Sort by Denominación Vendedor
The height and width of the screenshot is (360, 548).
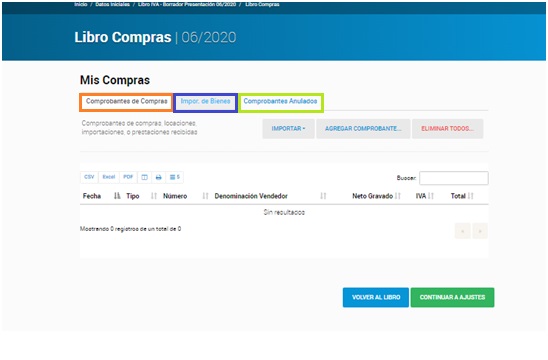pyautogui.click(x=251, y=196)
